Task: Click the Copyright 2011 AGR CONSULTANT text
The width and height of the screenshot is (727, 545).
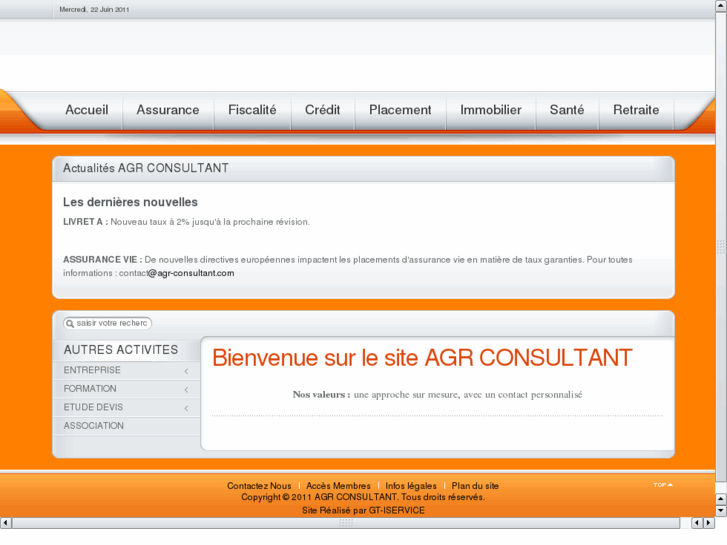Action: pos(363,497)
